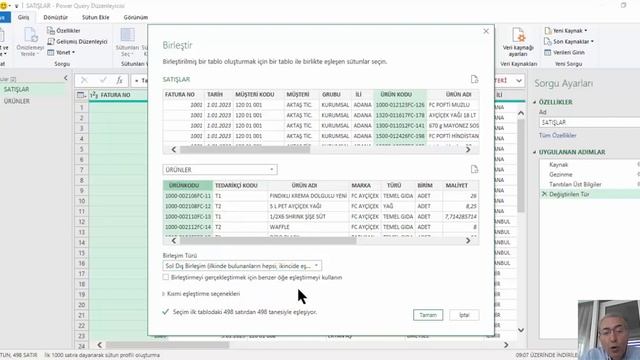Open the Son Kaynaklar dropdown
Image resolution: width=640 pixels, height=360 pixels.
[569, 42]
